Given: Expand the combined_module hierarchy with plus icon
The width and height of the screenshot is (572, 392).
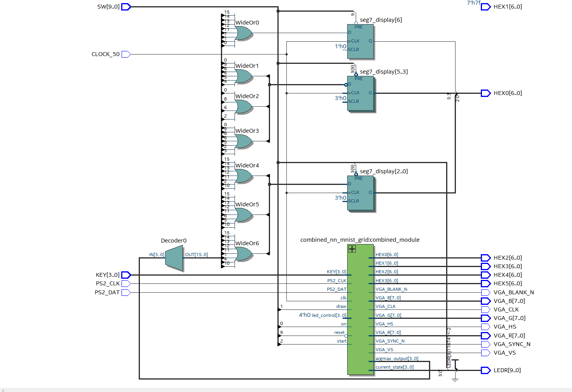Looking at the screenshot, I should tap(352, 249).
